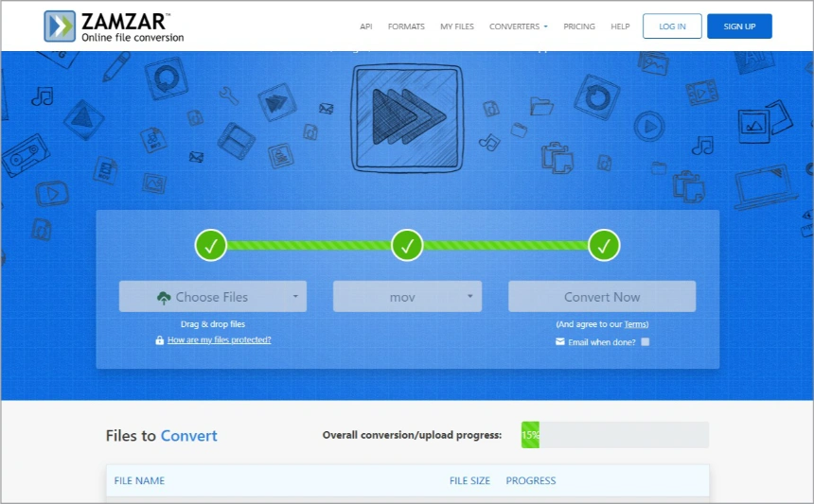Open the mov format dropdown
This screenshot has width=814, height=504.
[x=407, y=297]
